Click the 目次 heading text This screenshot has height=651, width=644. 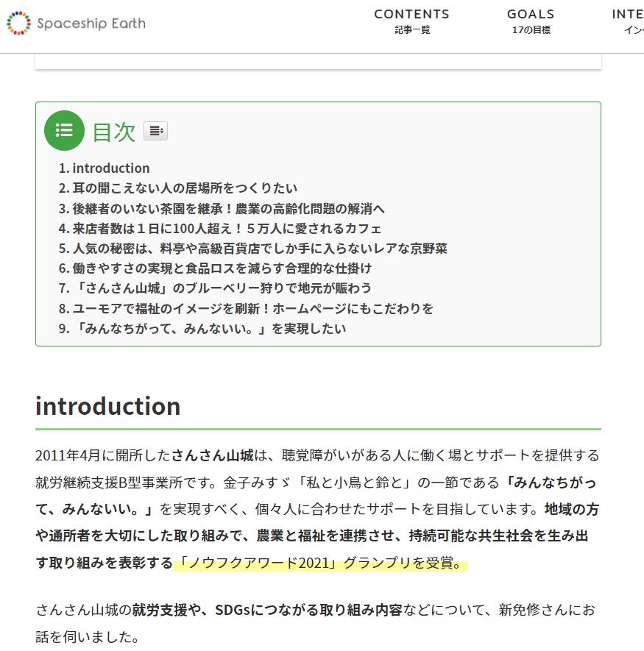(113, 132)
